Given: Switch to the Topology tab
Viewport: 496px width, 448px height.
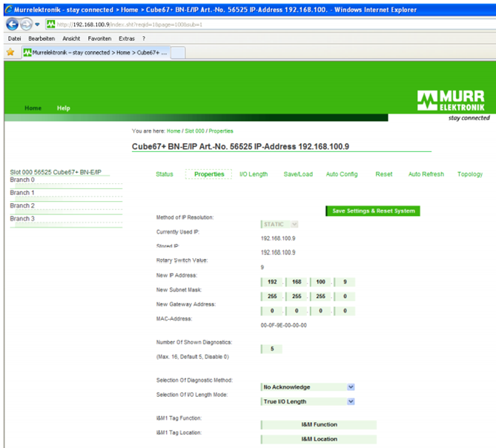Looking at the screenshot, I should [470, 174].
